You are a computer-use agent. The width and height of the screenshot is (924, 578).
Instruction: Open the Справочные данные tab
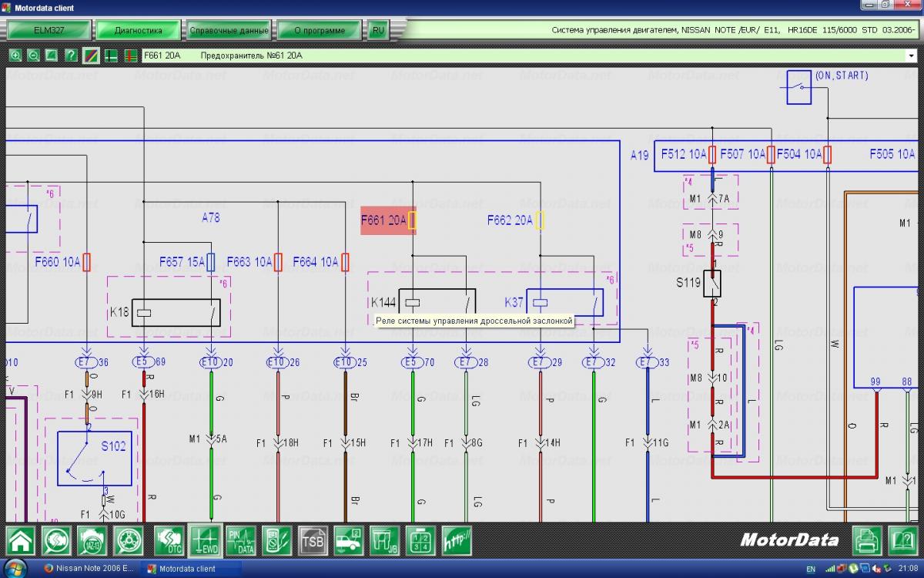[229, 31]
